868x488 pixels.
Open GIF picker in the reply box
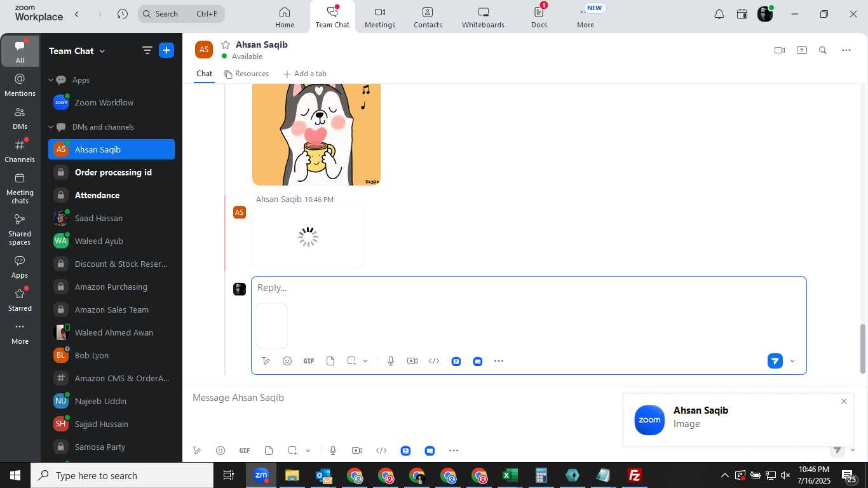[x=309, y=361]
